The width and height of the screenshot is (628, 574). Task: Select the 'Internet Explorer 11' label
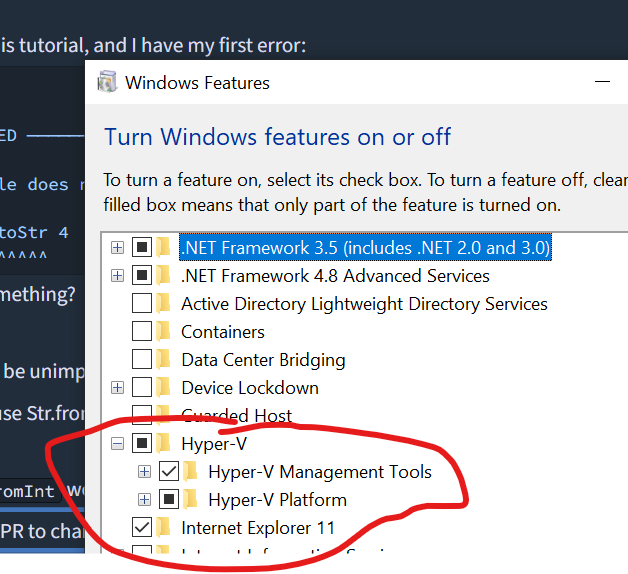[258, 528]
